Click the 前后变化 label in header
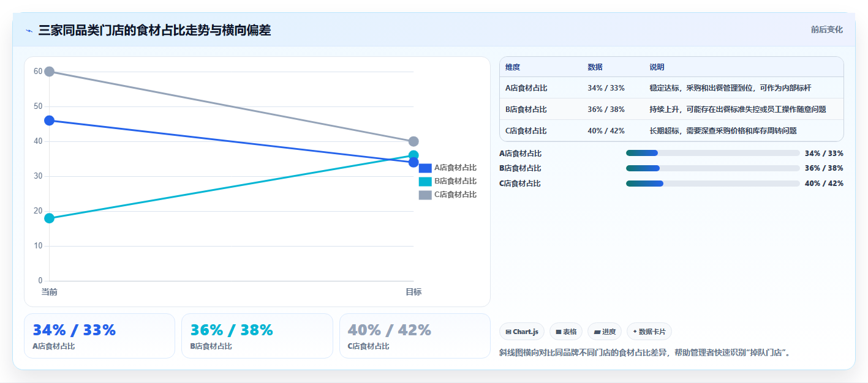 coord(826,29)
